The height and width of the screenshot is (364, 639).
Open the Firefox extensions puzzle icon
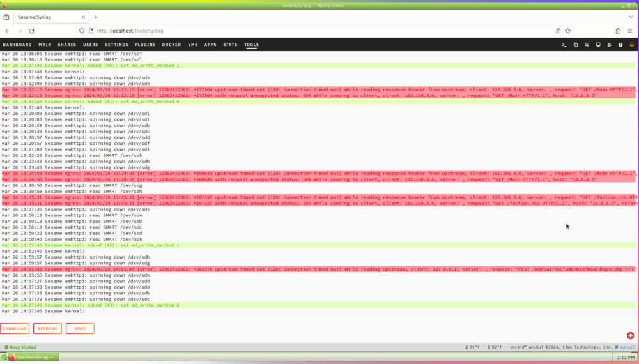click(x=618, y=31)
